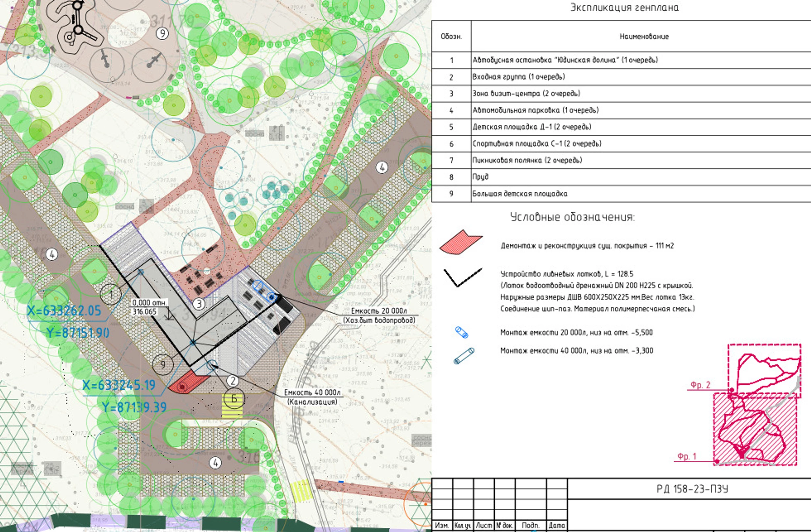Click circled marker Б on yellow crosswalk
This screenshot has height=532, width=811.
(x=234, y=398)
